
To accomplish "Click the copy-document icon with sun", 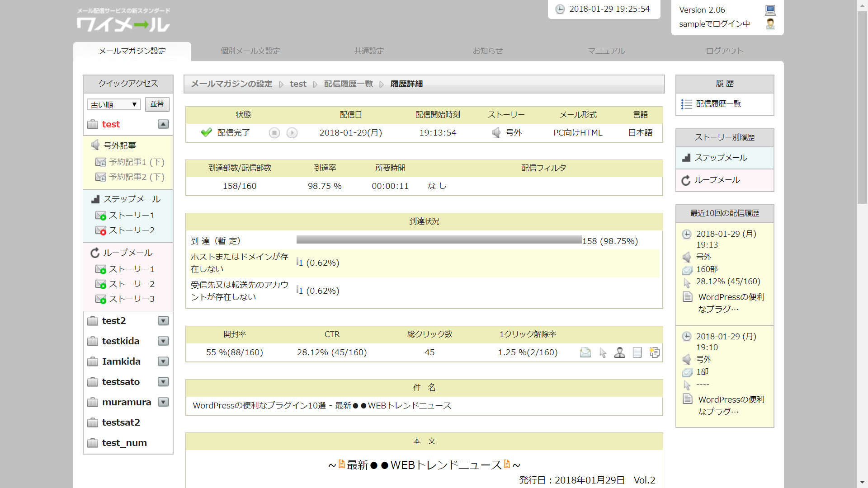I will pyautogui.click(x=654, y=352).
